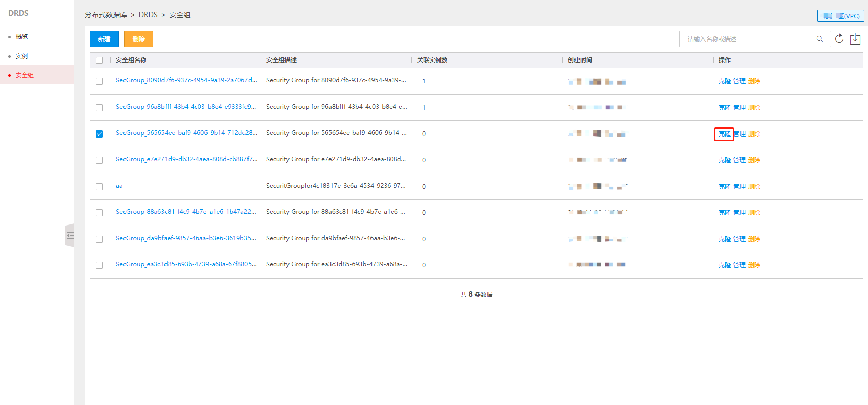
Task: Click the magnifier search icon
Action: coord(819,39)
